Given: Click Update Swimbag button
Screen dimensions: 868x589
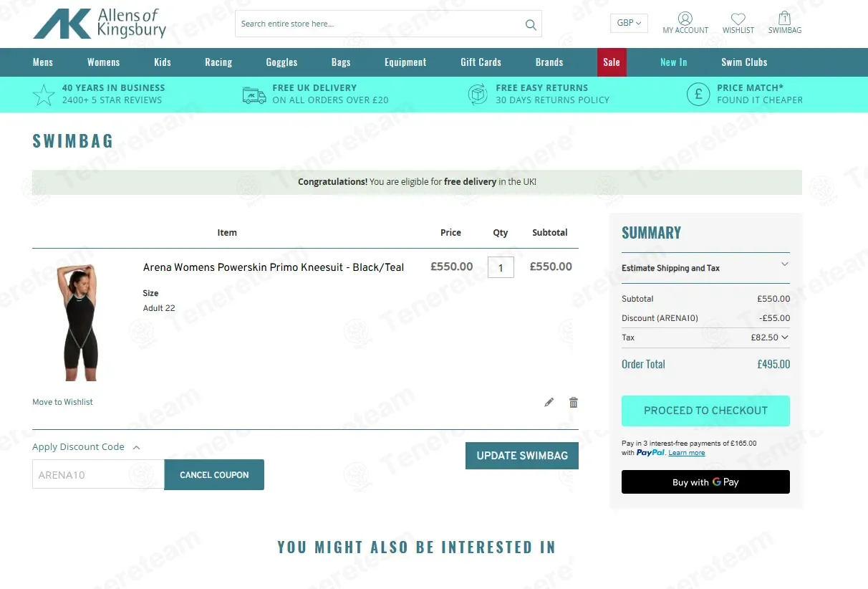Looking at the screenshot, I should [522, 456].
